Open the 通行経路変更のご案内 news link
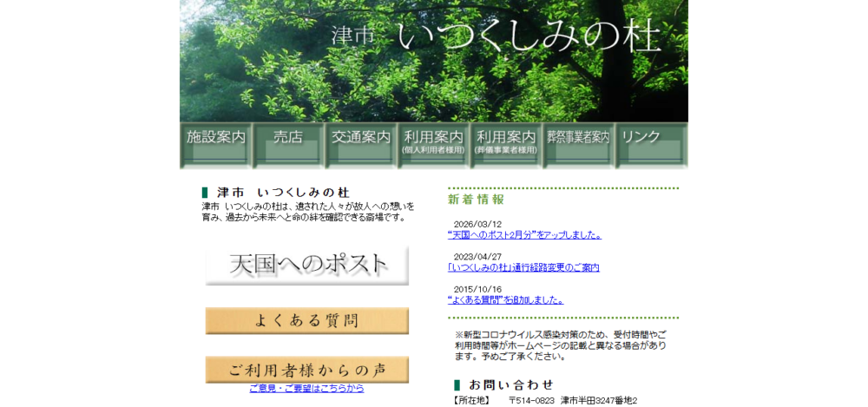The height and width of the screenshot is (407, 868). [x=523, y=268]
